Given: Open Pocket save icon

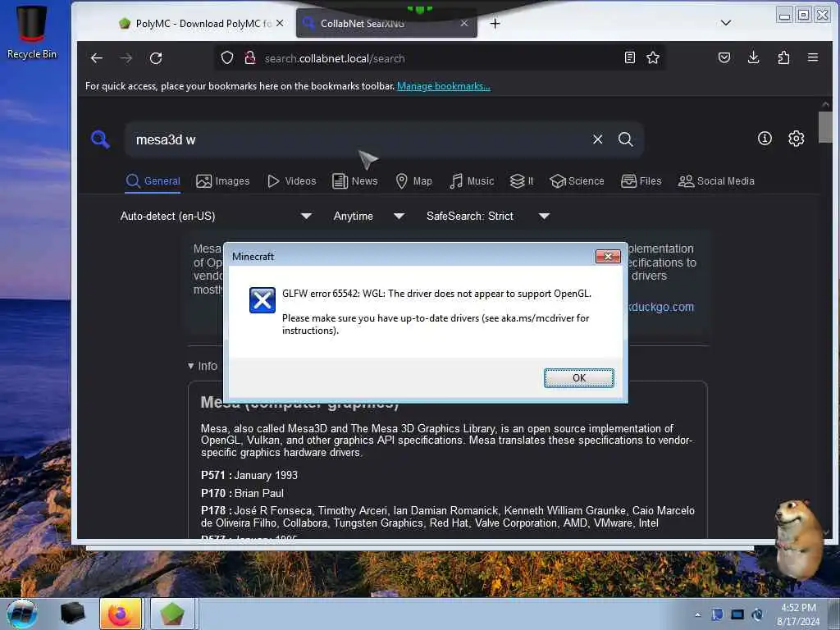Looking at the screenshot, I should tap(724, 57).
